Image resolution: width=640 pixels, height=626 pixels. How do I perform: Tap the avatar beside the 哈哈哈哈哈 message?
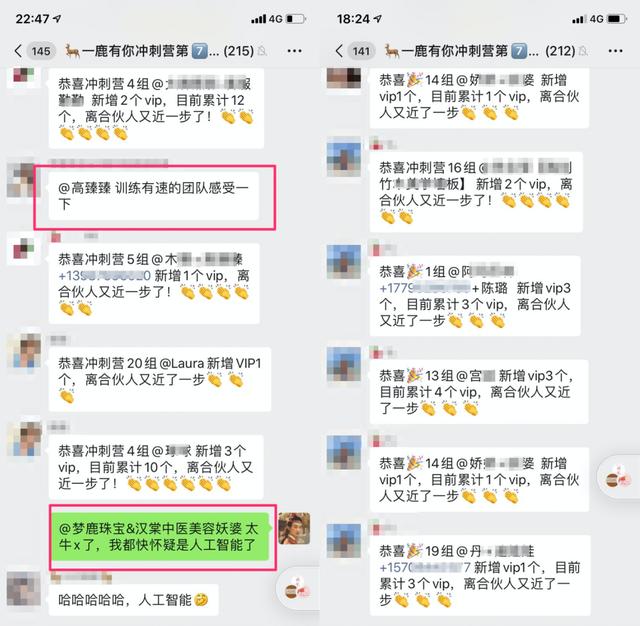coord(24,589)
